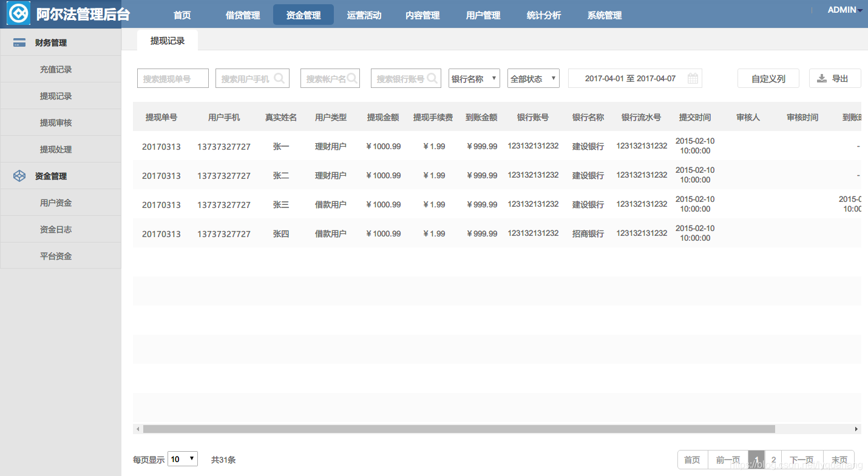
Task: Click the 审核人 column header
Action: 748,117
